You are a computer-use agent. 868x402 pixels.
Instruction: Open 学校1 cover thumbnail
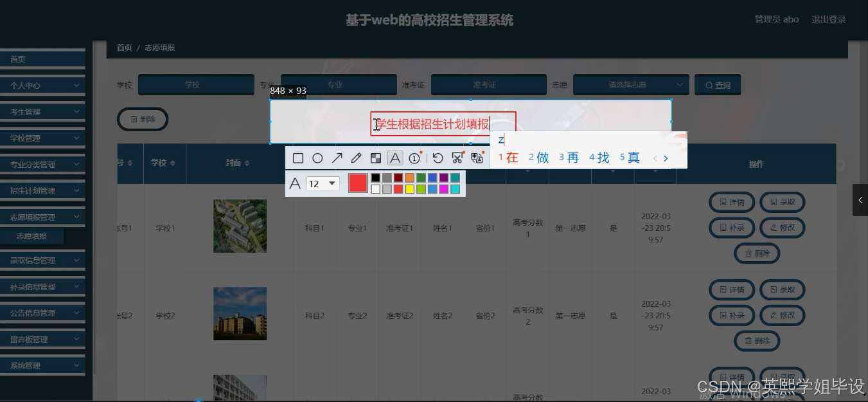240,226
